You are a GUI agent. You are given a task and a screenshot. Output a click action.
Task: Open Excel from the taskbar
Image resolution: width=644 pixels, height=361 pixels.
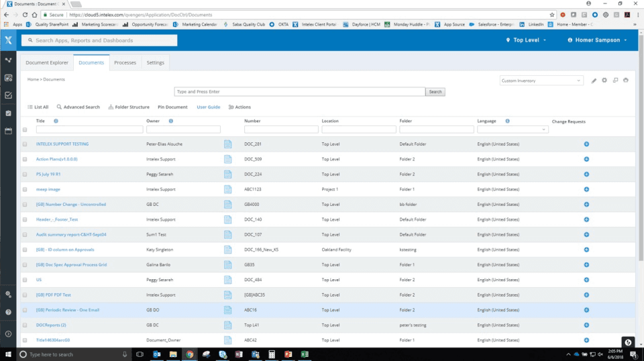pos(305,354)
